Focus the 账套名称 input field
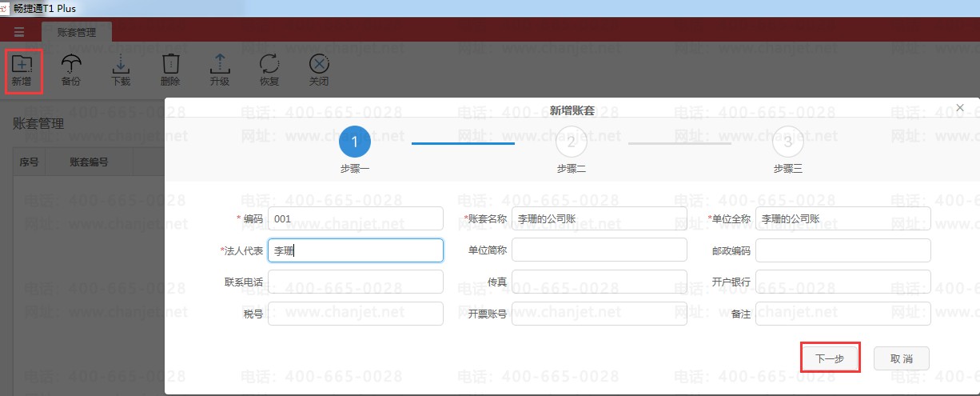The height and width of the screenshot is (396, 980). (x=599, y=218)
